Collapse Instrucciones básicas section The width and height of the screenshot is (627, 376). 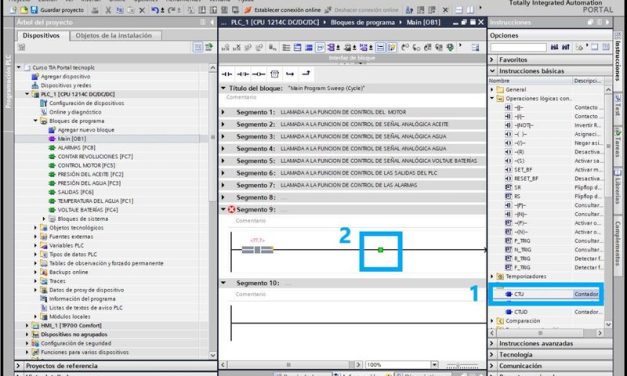tap(492, 71)
